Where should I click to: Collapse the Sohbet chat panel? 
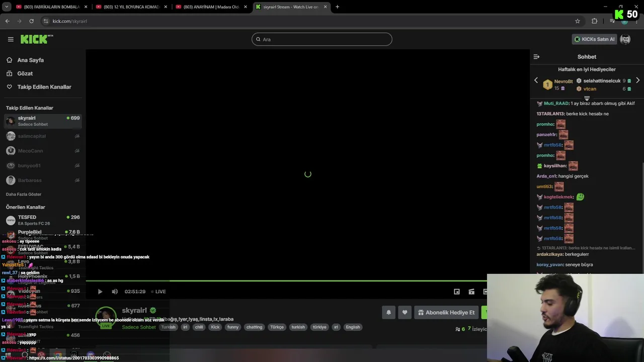536,57
